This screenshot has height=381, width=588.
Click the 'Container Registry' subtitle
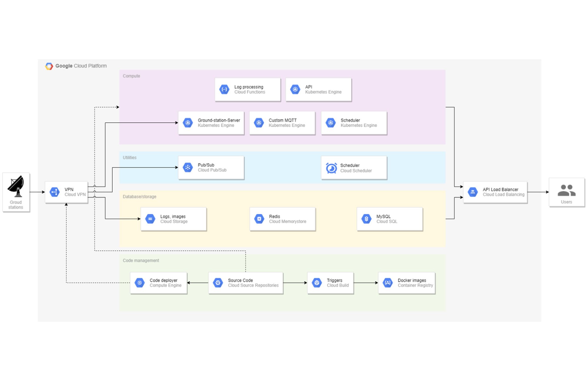(x=415, y=285)
